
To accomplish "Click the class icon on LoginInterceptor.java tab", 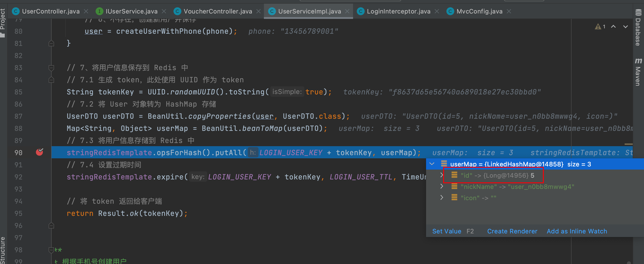I will 361,11.
